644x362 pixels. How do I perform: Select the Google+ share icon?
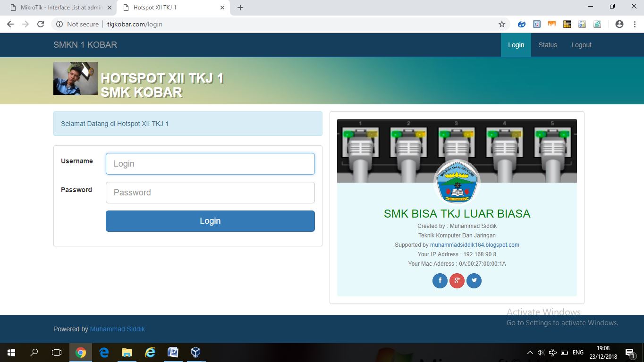[457, 280]
